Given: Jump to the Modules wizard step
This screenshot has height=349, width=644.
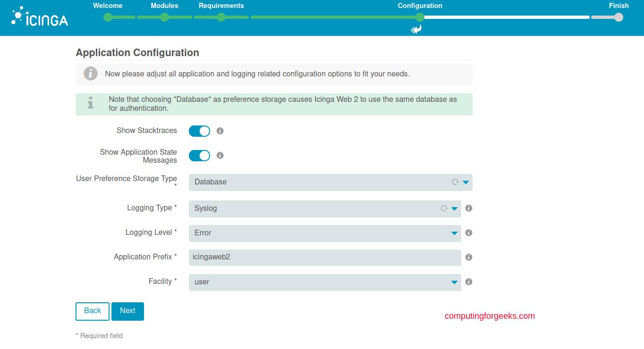Looking at the screenshot, I should coord(164,17).
